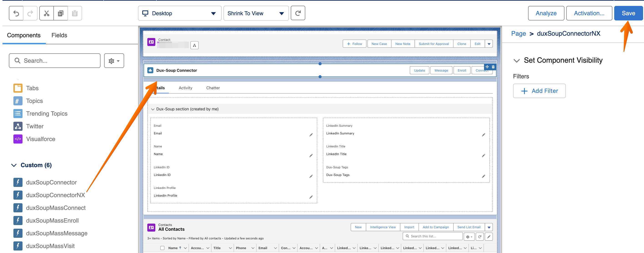Click the Undo arrow icon
This screenshot has width=644, height=253.
tap(16, 13)
